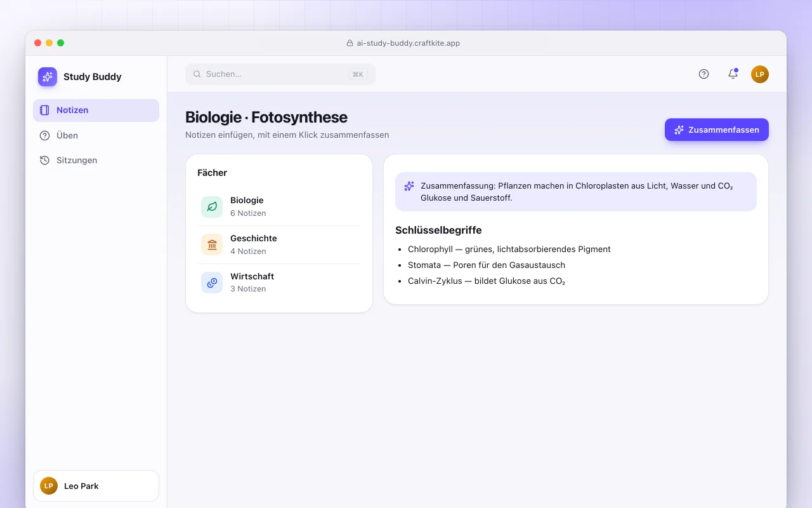Viewport: 812px width, 508px height.
Task: Click the 'Notizen einfügen' subtitle text
Action: (x=287, y=135)
